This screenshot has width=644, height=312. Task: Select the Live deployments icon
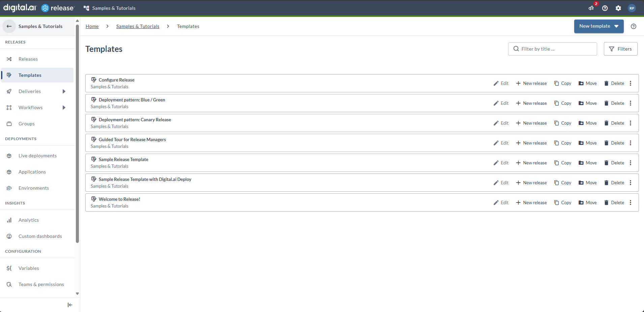[9, 156]
